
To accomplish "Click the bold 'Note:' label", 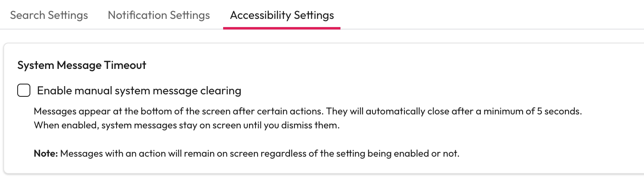I will 46,154.
